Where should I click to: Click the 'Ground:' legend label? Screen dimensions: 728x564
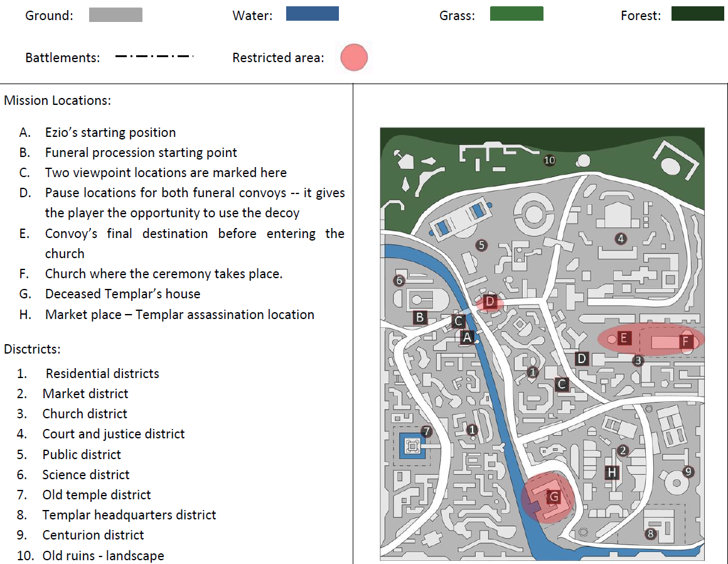click(49, 16)
